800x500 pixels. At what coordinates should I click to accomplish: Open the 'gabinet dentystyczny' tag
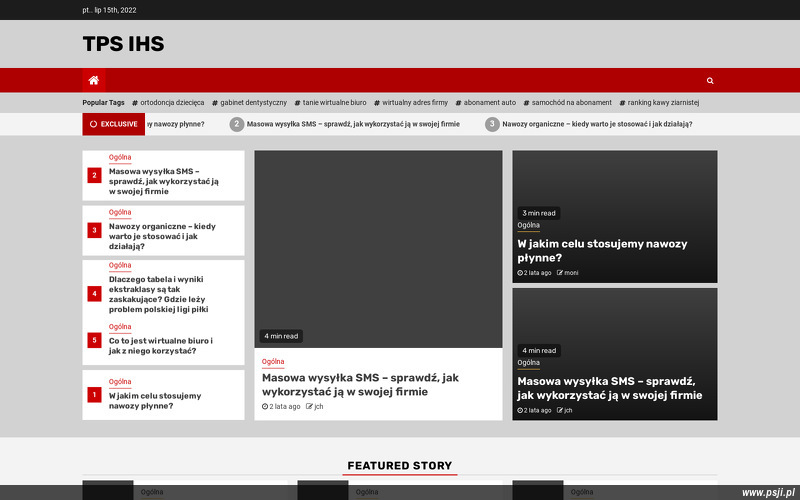(253, 102)
